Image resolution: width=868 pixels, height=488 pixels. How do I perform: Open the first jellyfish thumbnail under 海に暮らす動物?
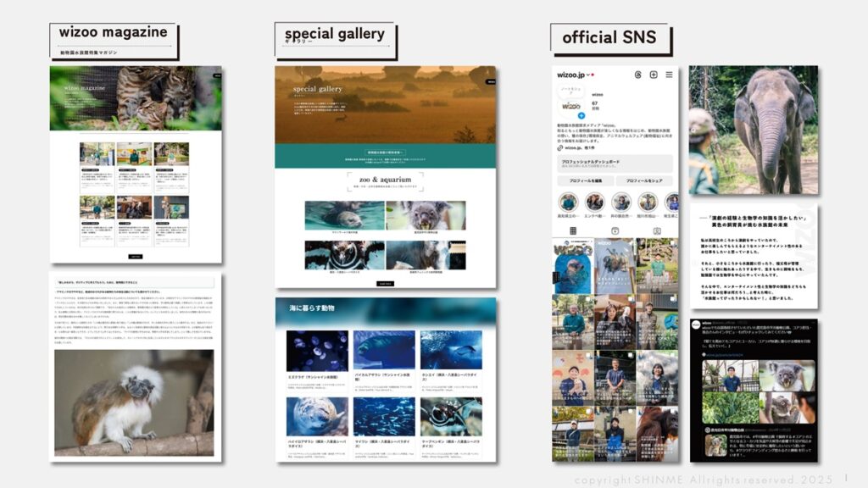pos(316,350)
